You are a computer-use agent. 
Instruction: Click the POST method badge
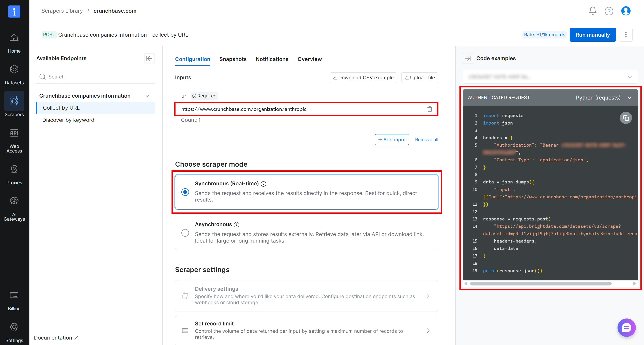click(49, 35)
